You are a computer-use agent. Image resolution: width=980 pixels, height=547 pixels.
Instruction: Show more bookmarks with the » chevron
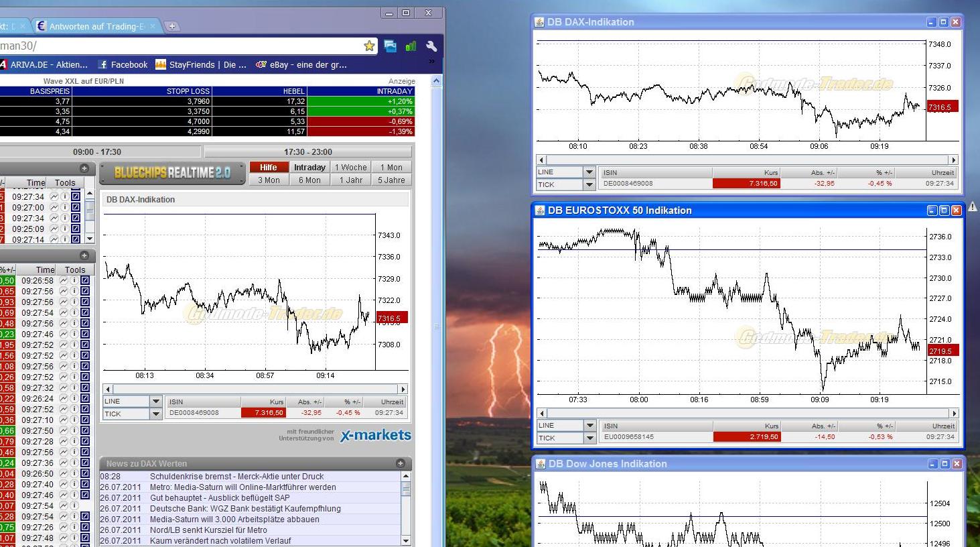[432, 61]
